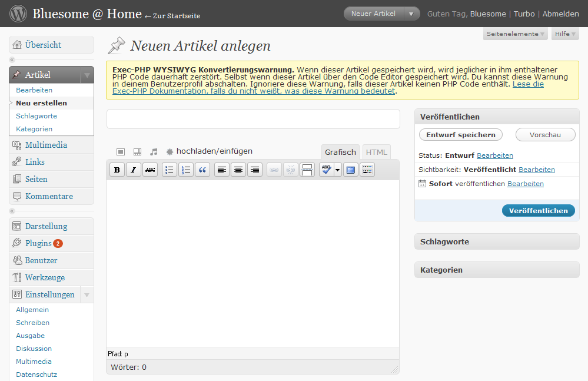Show the kitchen sink toolbar row

tap(367, 170)
